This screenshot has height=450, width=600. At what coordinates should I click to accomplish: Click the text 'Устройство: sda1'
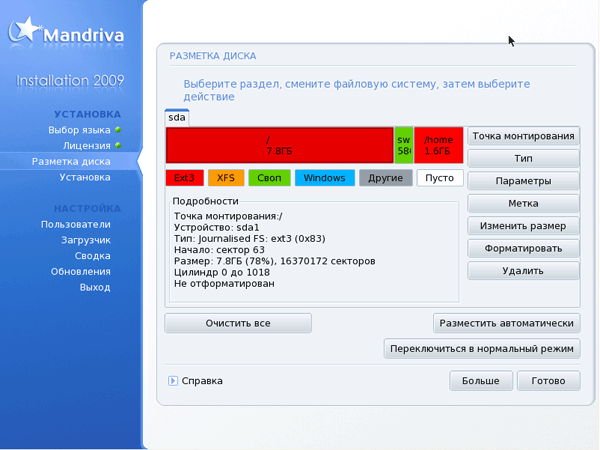[x=217, y=228]
